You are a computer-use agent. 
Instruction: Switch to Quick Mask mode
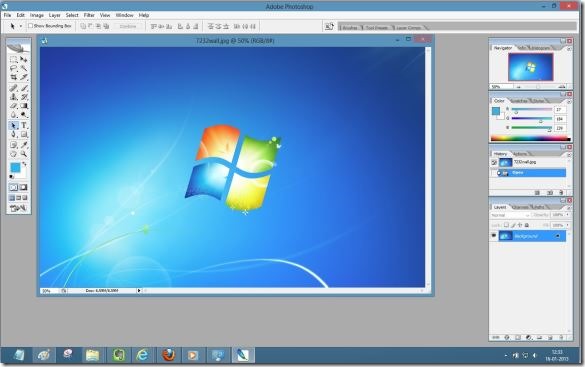[x=24, y=187]
